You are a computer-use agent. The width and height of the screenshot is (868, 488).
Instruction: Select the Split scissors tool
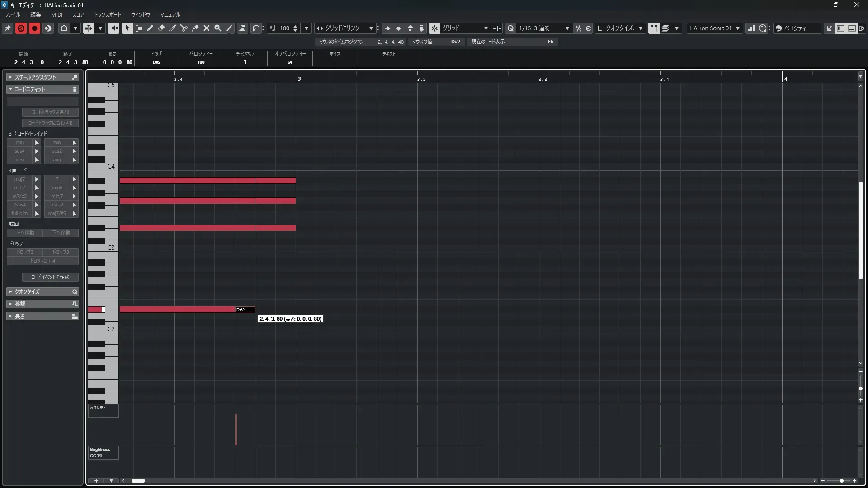click(x=184, y=28)
